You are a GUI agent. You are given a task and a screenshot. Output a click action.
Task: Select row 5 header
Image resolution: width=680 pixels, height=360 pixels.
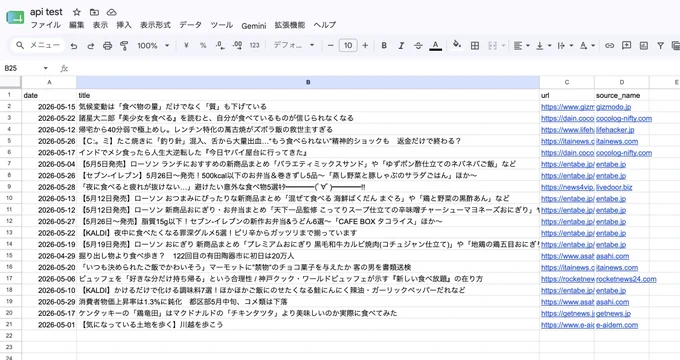pos(10,141)
